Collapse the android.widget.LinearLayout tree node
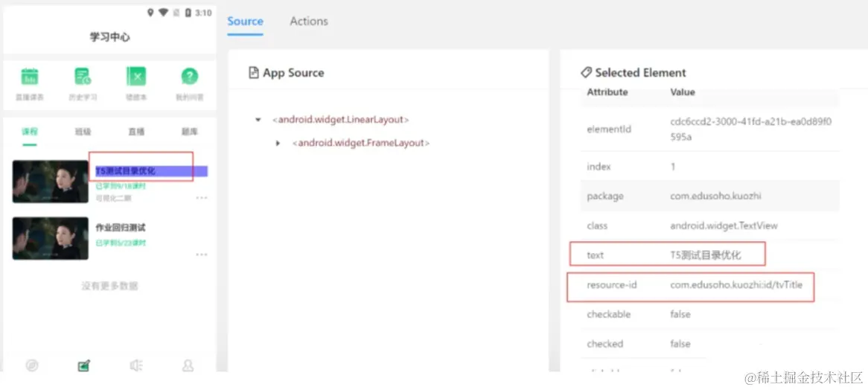 click(258, 120)
